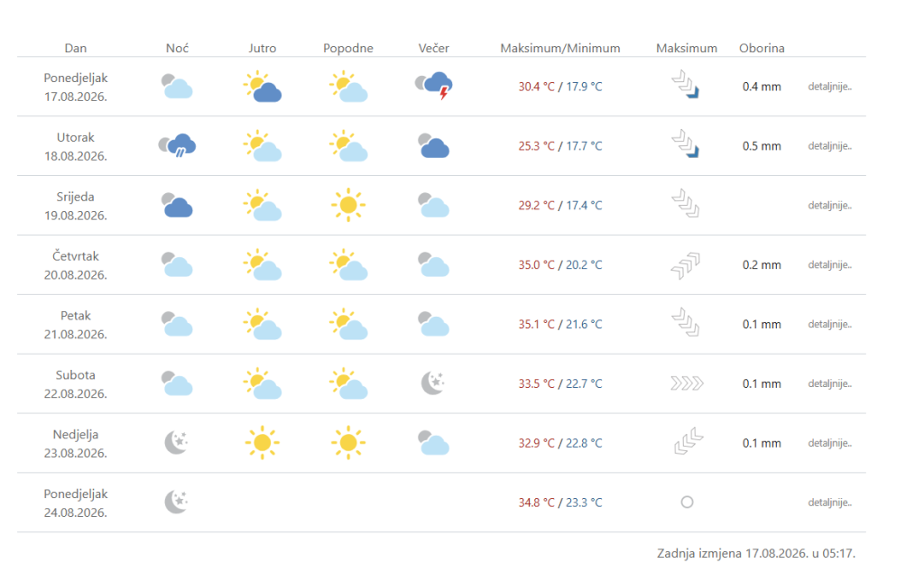924x563 pixels.
Task: Click the clear night moon icon for Nedjelja
Action: coord(177,442)
